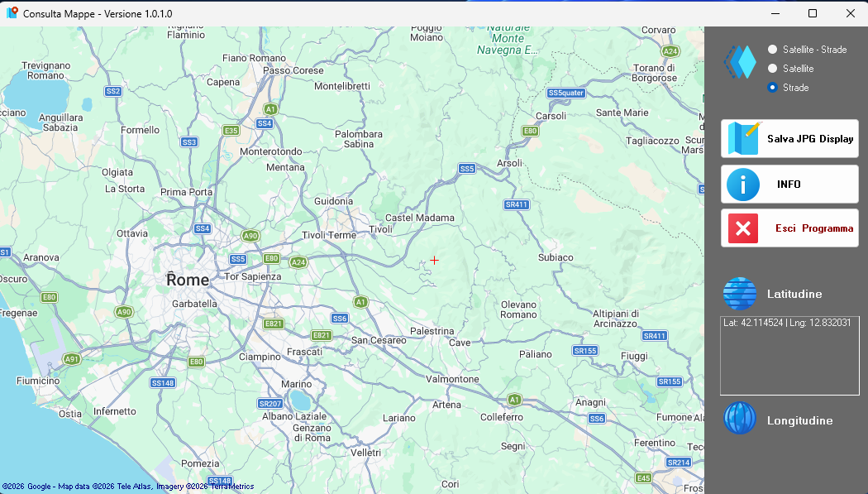This screenshot has width=868, height=494.
Task: Click the SS6 badge near San Cesareo
Action: tap(339, 318)
